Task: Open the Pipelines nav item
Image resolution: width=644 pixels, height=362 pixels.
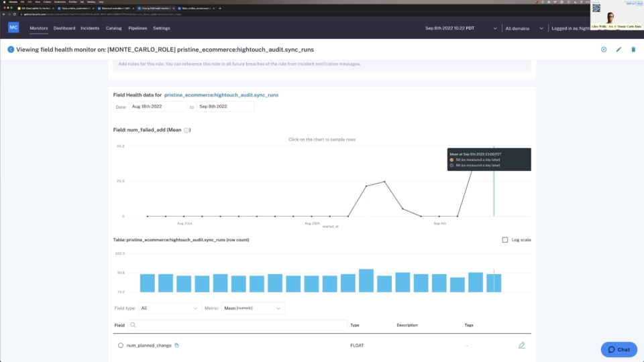Action: click(138, 28)
